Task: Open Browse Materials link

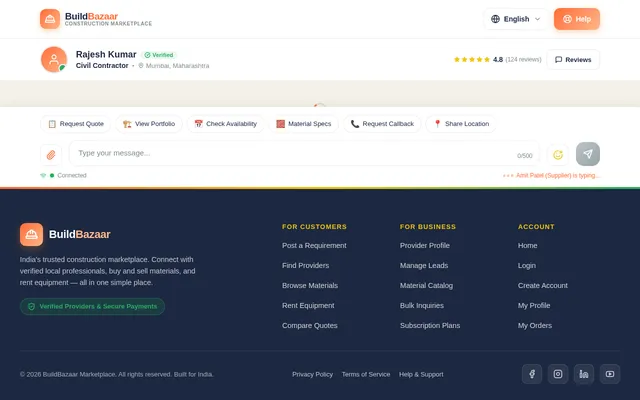Action: 310,285
